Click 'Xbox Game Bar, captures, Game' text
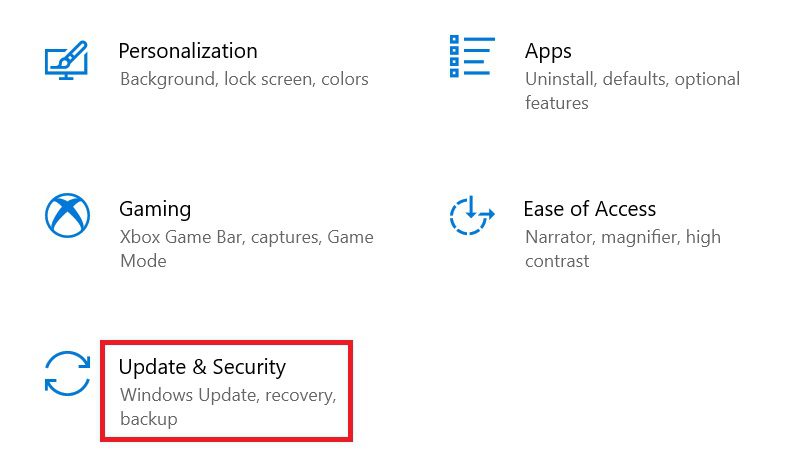 click(247, 237)
